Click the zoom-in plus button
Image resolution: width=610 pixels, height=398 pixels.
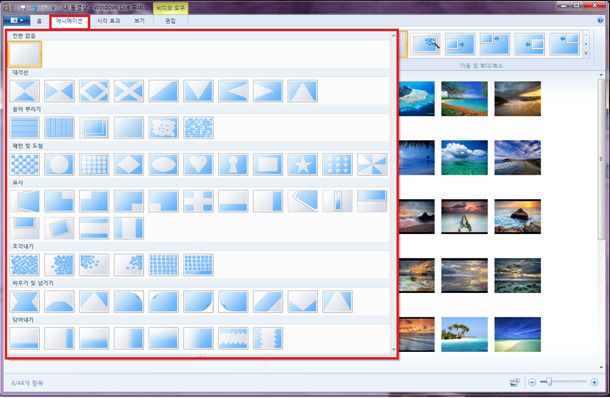pyautogui.click(x=594, y=382)
